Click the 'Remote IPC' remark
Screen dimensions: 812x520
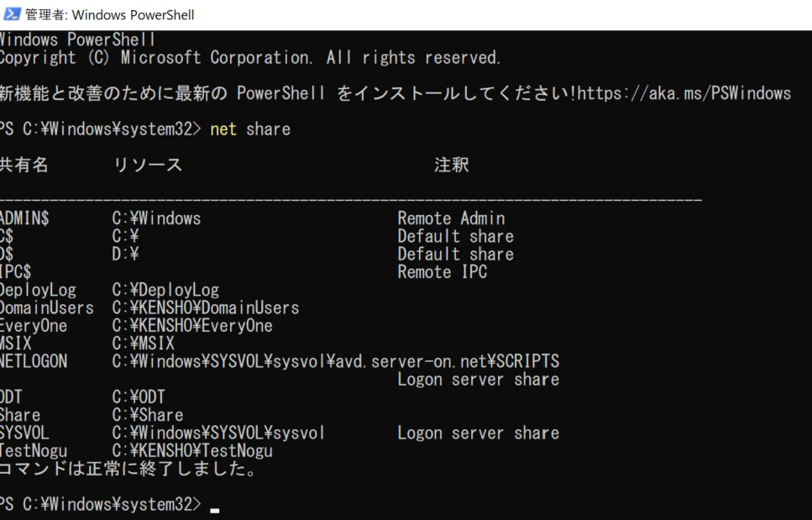coord(443,272)
